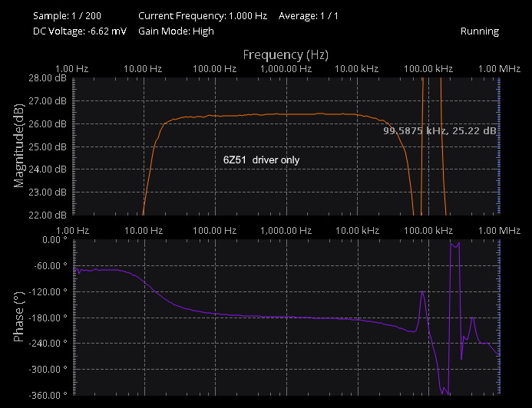Click the Phase (°) axis label
532x408 pixels.
[x=19, y=317]
